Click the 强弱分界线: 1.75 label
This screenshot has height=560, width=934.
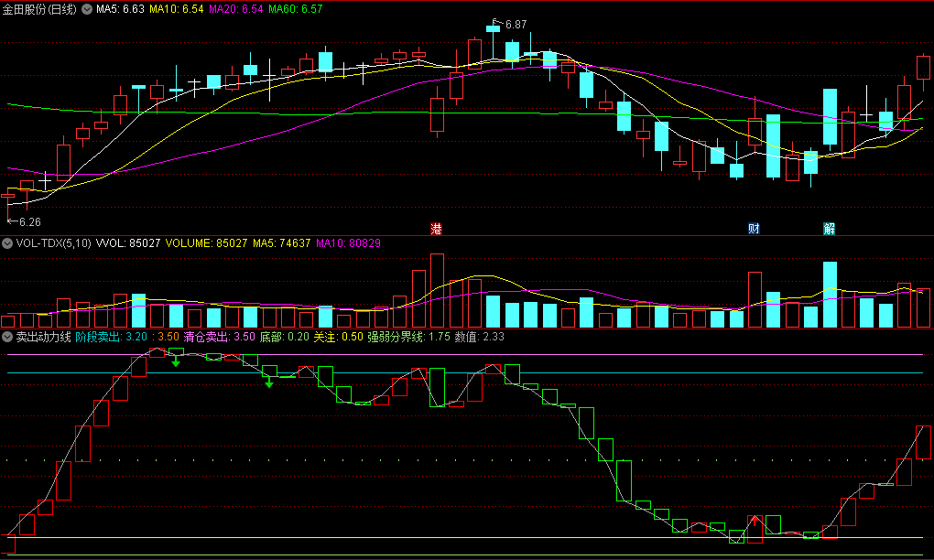point(408,337)
